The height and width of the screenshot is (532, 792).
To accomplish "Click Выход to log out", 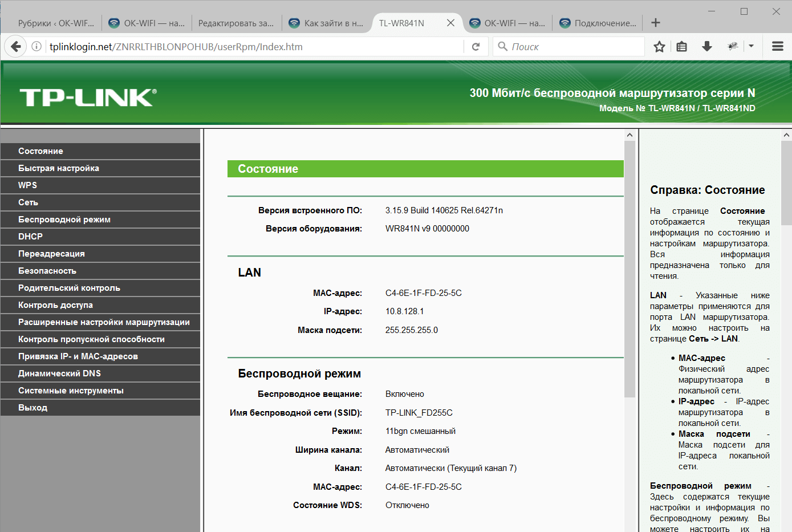I will click(100, 408).
